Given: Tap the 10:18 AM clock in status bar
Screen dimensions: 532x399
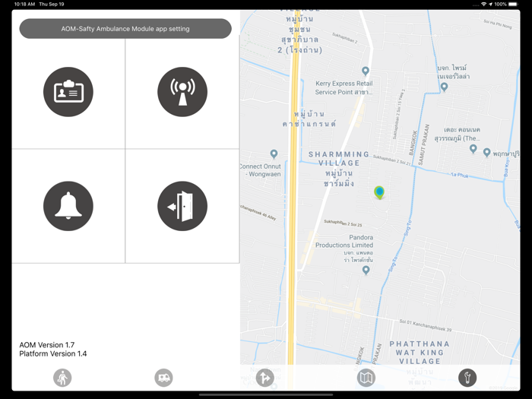Looking at the screenshot, I should [x=24, y=4].
